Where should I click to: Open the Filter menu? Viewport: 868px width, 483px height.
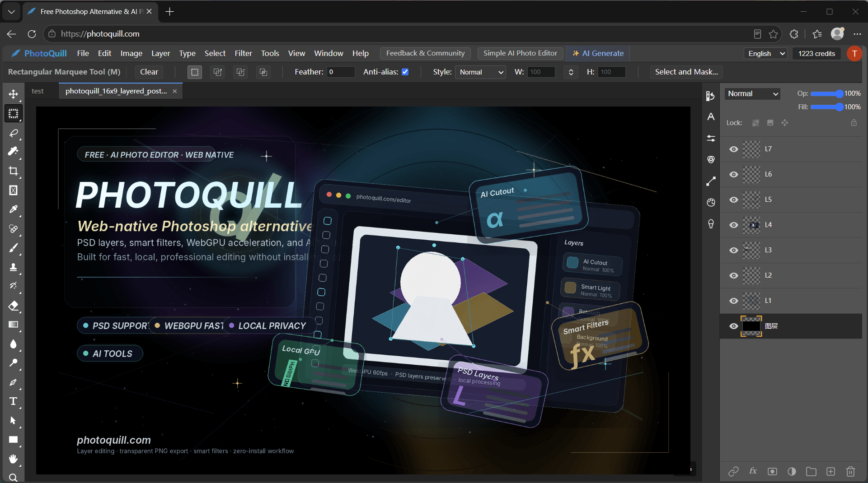click(243, 53)
